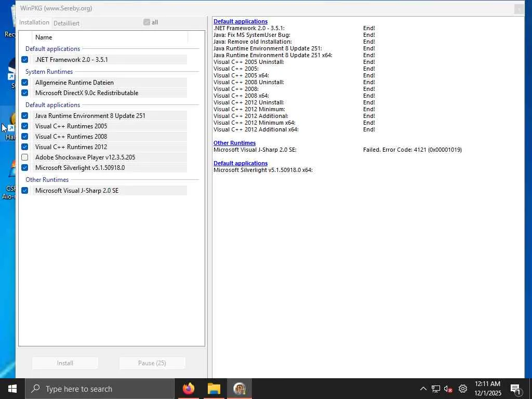
Task: Show hidden system tray icons
Action: (x=423, y=389)
